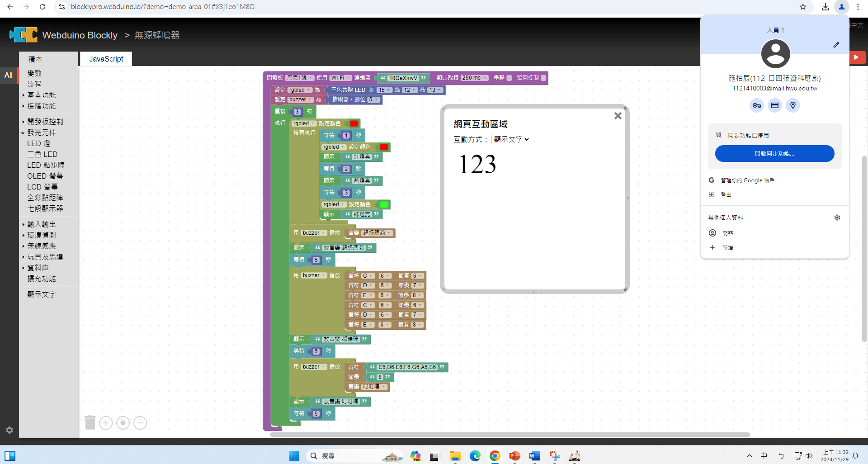The height and width of the screenshot is (464, 868).
Task: Toggle the 串聯 checkbox on the board block
Action: tap(509, 78)
